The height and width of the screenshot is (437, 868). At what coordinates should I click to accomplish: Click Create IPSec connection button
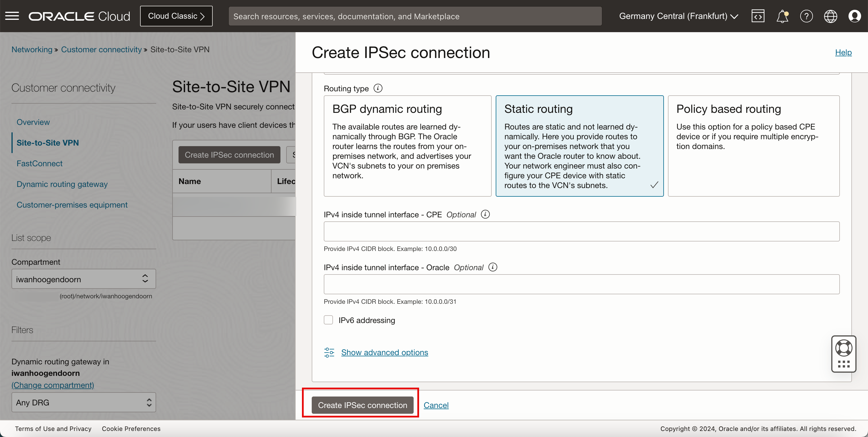(363, 405)
